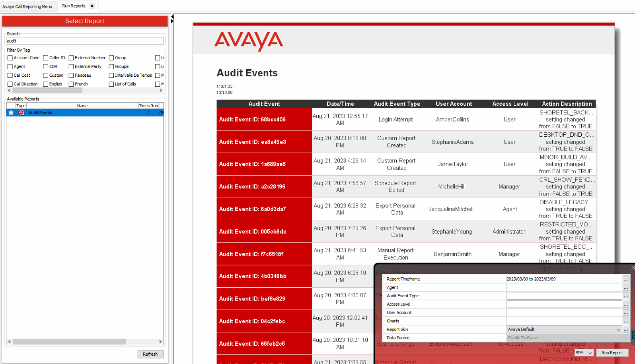
Task: Click the Run Report button
Action: point(612,352)
